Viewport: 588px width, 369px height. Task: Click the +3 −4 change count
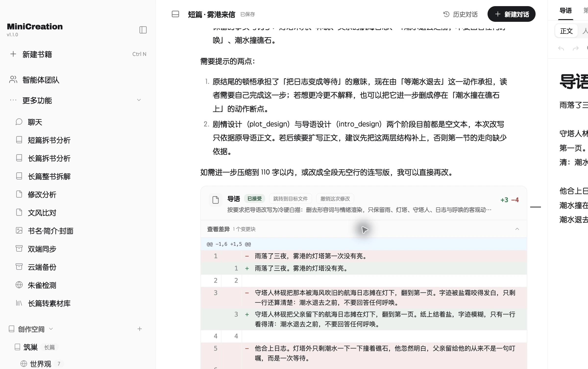(510, 200)
